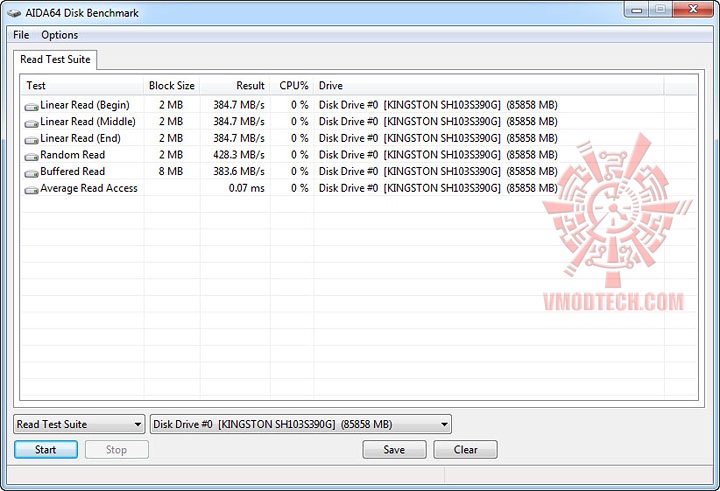This screenshot has height=491, width=720.
Task: Clear the results list
Action: pyautogui.click(x=465, y=450)
